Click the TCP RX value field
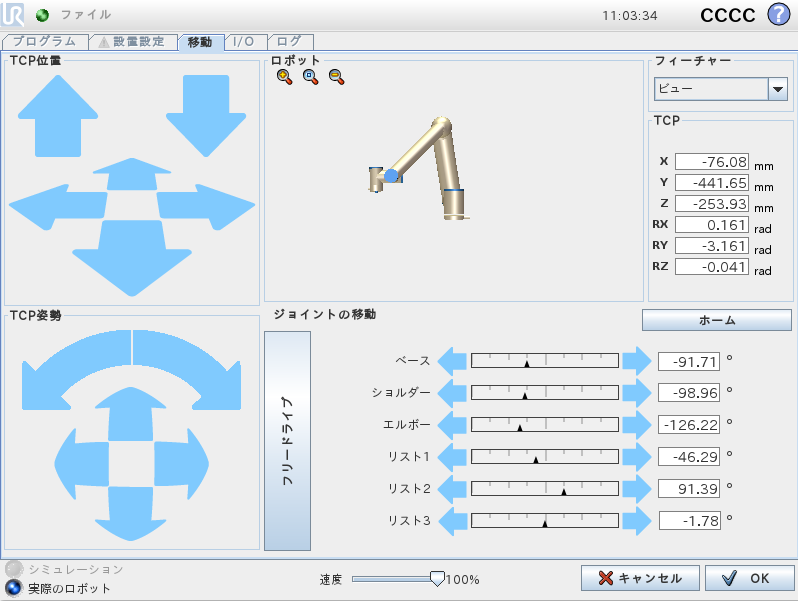Screen dimensions: 798x601 [711, 224]
